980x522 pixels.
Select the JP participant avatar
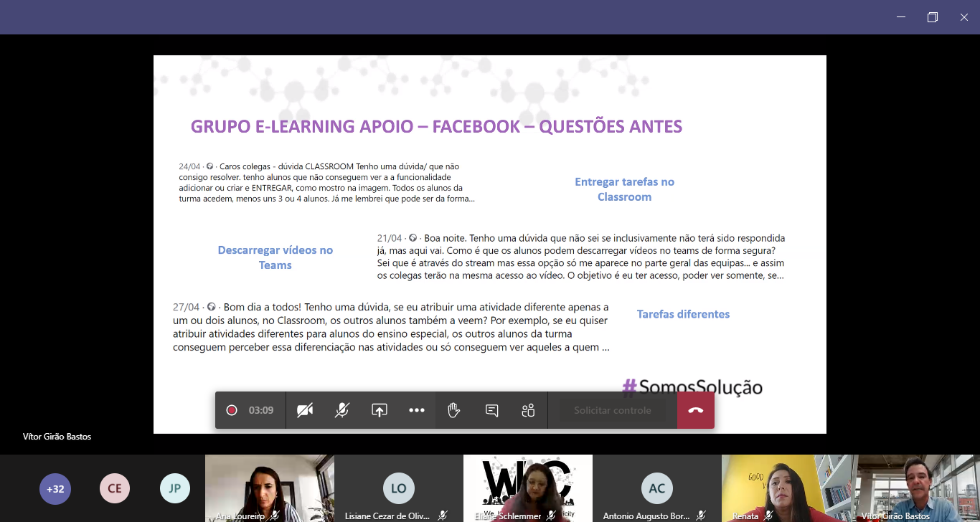click(175, 488)
